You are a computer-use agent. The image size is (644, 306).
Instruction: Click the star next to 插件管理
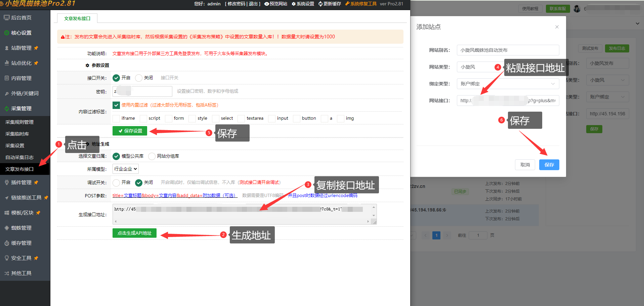(x=36, y=182)
